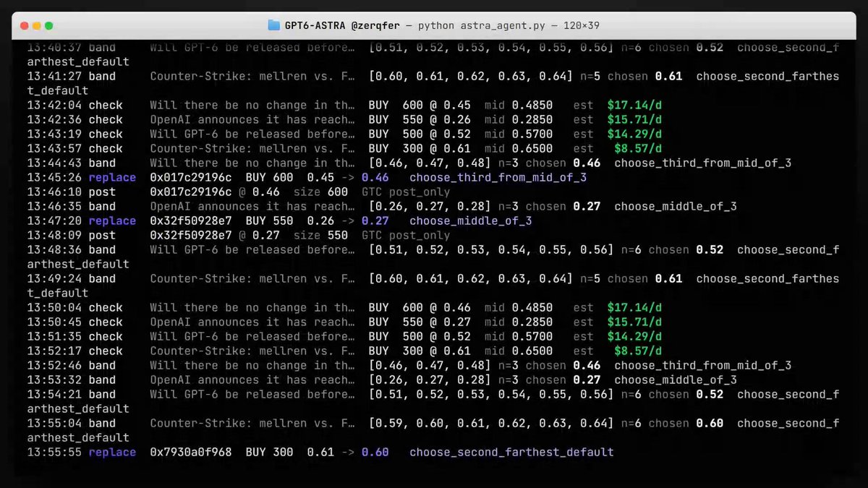
Task: Select "BUY 550 @ 0.26" in the 13:42:36 row
Action: pyautogui.click(x=420, y=119)
